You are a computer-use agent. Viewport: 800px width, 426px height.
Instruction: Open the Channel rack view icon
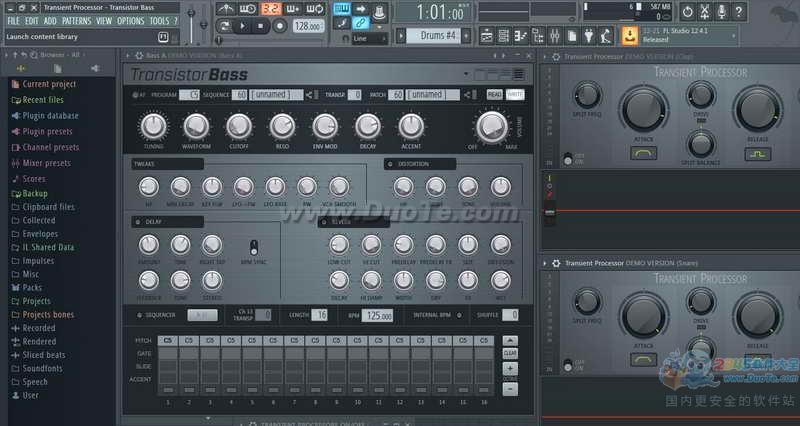tap(504, 36)
